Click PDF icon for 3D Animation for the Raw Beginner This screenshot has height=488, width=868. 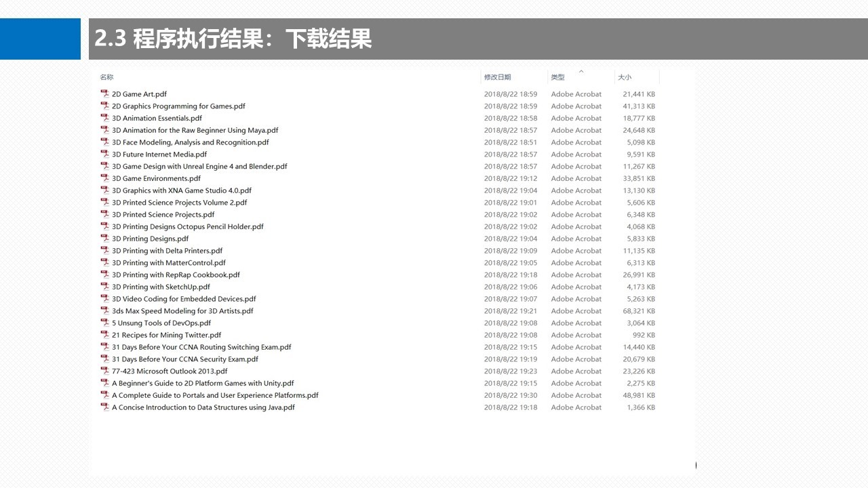click(105, 130)
